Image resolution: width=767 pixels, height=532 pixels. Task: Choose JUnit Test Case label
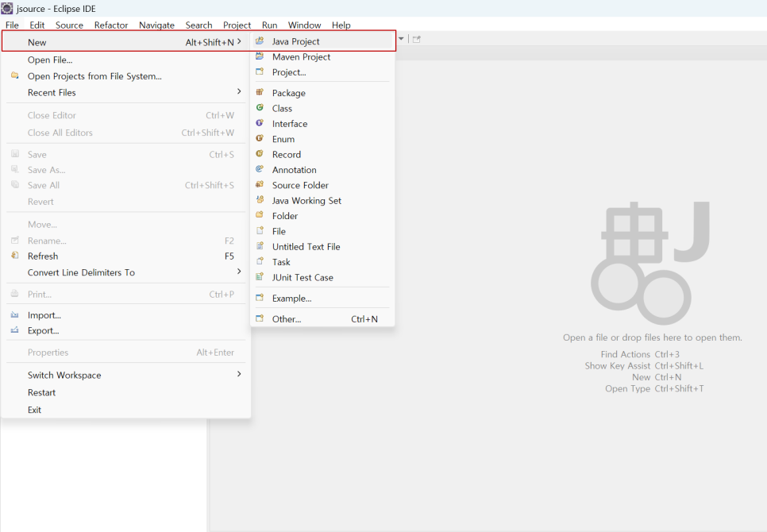point(303,277)
